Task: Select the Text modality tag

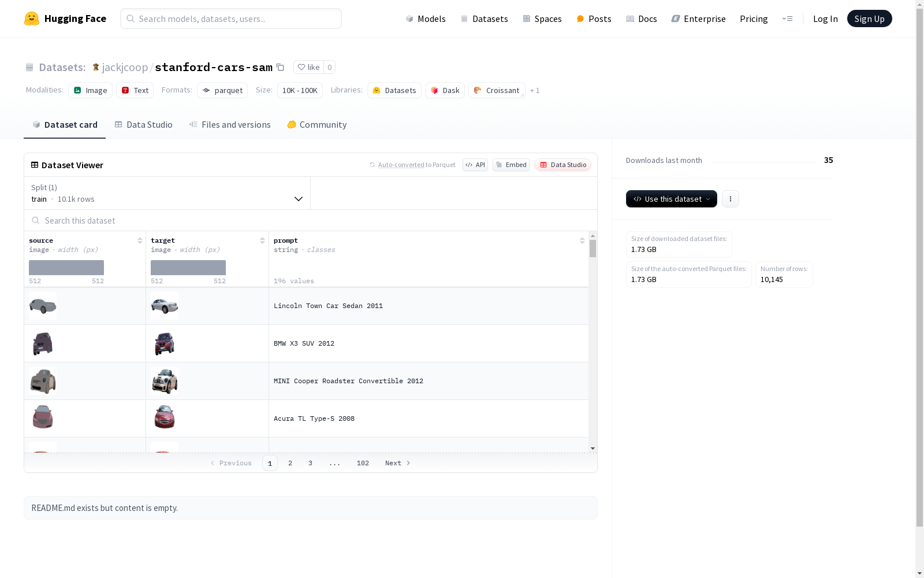Action: click(135, 90)
